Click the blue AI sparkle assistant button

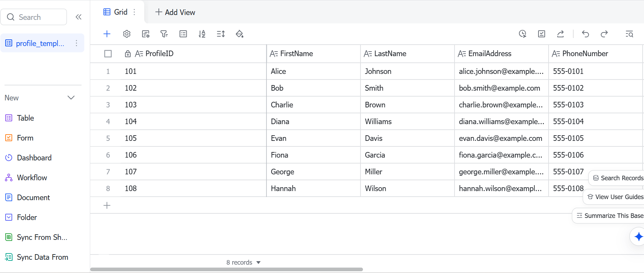[x=638, y=236]
